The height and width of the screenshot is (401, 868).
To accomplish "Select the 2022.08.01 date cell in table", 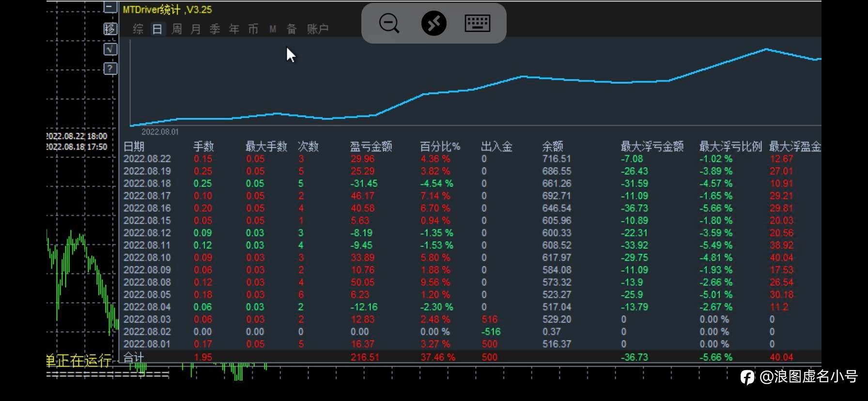I will (147, 344).
